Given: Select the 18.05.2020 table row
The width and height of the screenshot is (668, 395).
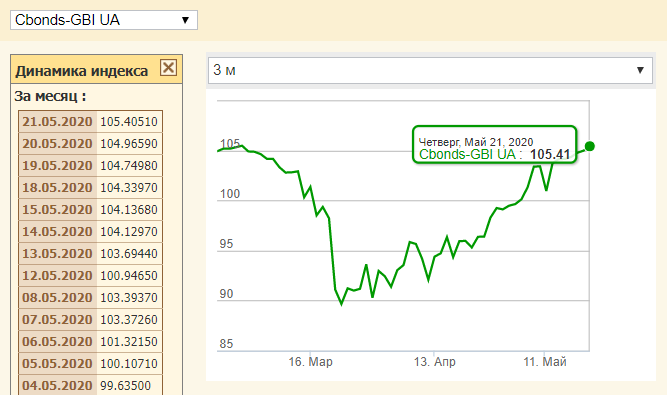Looking at the screenshot, I should [x=90, y=187].
